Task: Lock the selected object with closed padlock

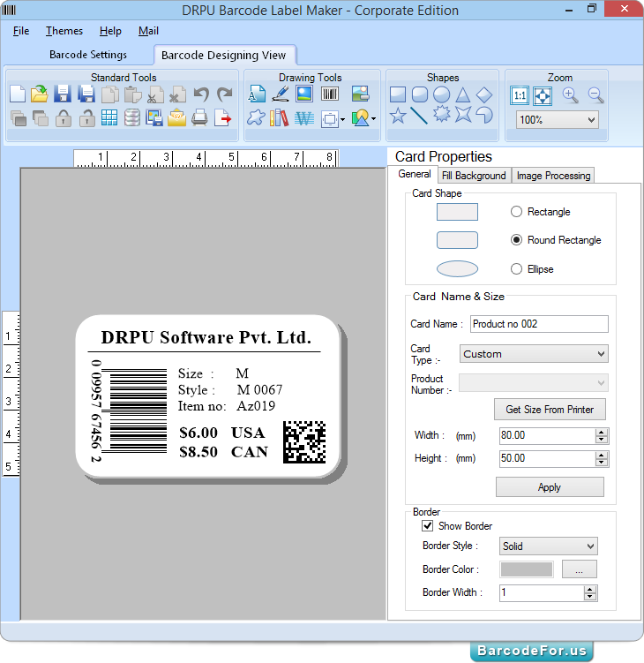Action: [x=64, y=118]
